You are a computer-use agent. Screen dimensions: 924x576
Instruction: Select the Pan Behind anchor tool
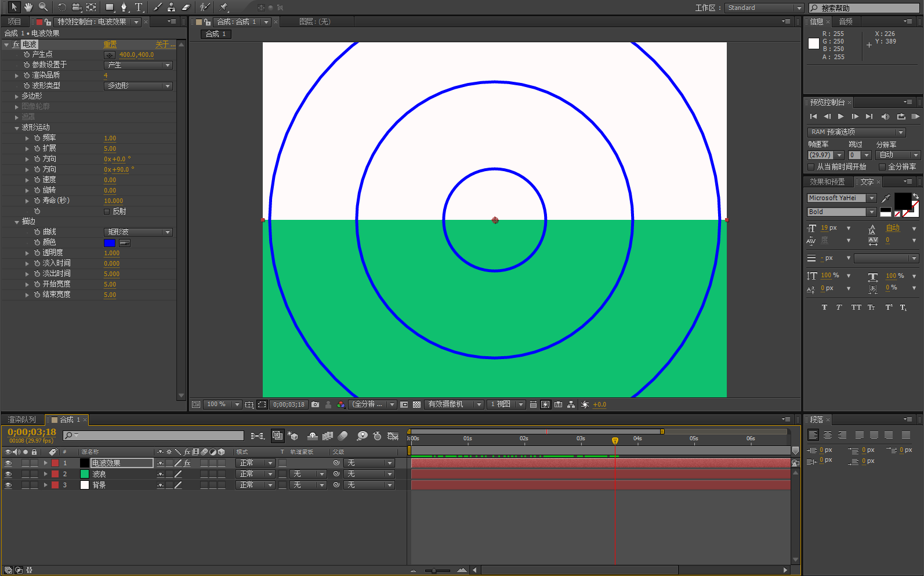pos(91,7)
